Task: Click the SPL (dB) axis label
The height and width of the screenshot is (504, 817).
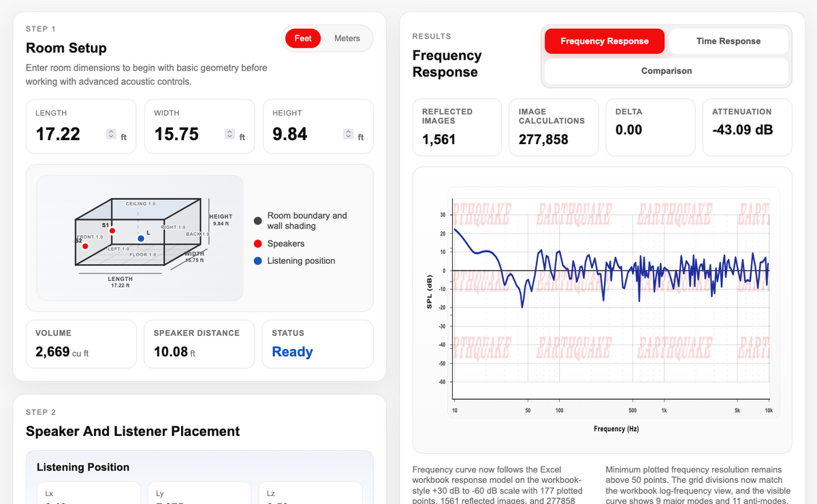Action: coord(430,292)
